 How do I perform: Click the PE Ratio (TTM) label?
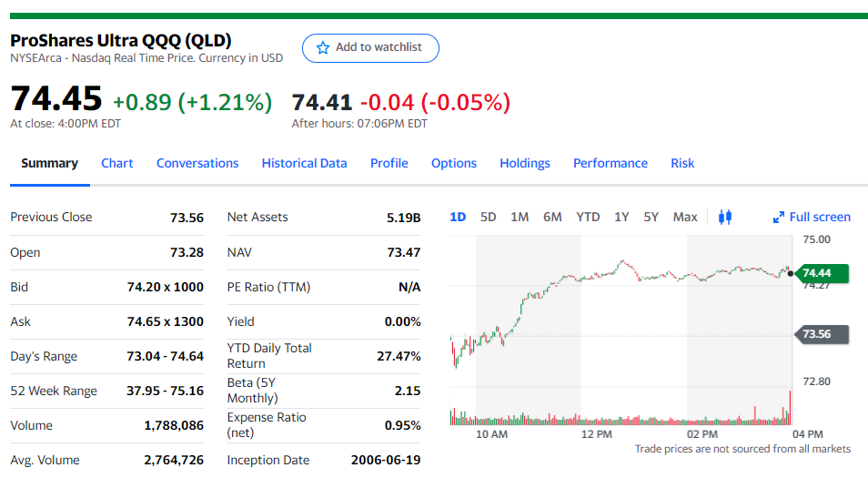pos(268,287)
